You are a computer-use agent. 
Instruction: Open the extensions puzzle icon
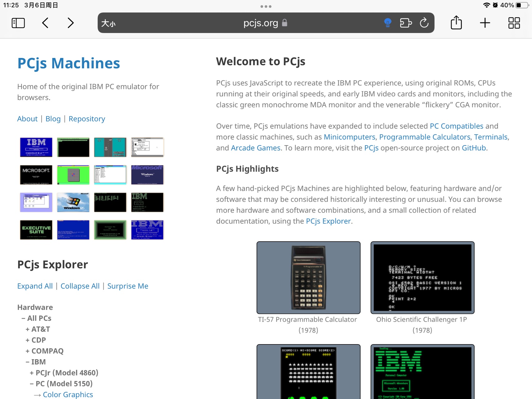406,23
